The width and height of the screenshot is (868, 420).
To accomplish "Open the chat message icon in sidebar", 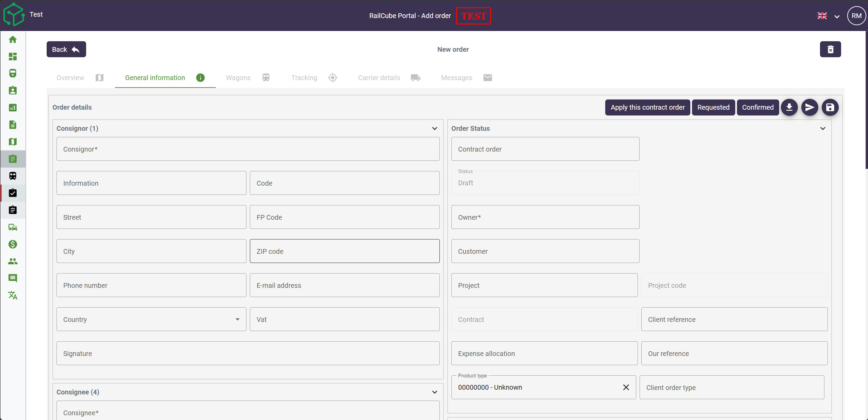I will click(x=13, y=278).
